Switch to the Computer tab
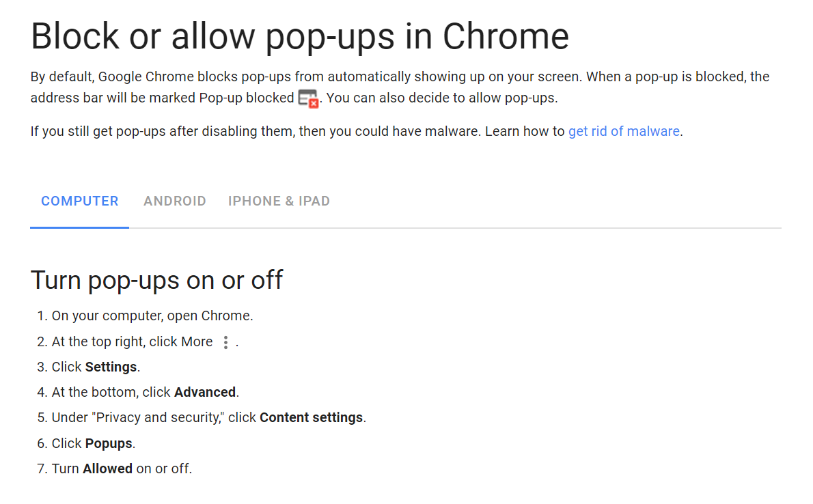 click(80, 201)
